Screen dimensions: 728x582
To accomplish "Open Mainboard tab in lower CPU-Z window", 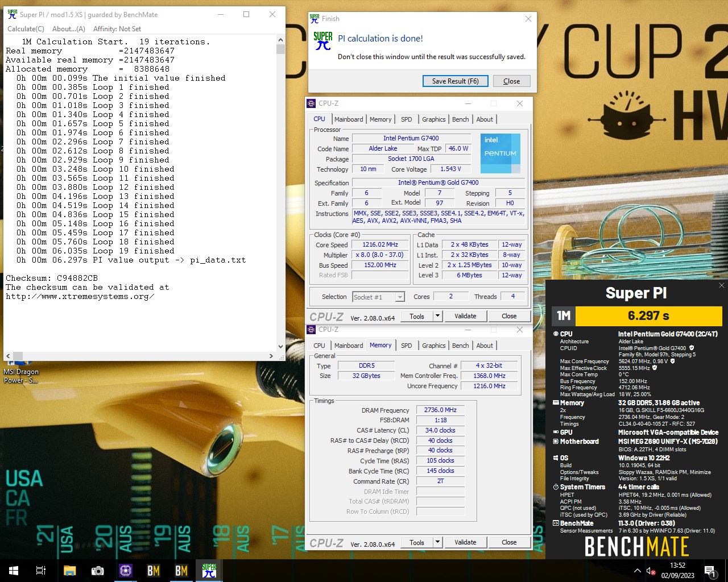I will (x=349, y=346).
